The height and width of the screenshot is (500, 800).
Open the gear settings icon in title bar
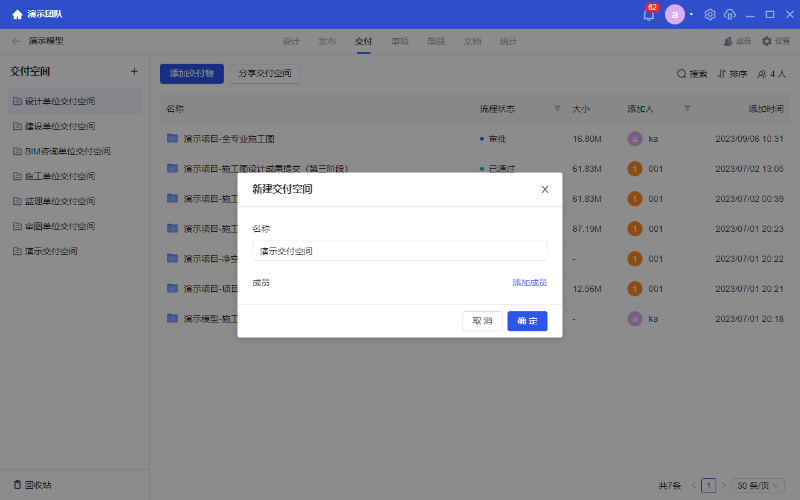[x=710, y=14]
